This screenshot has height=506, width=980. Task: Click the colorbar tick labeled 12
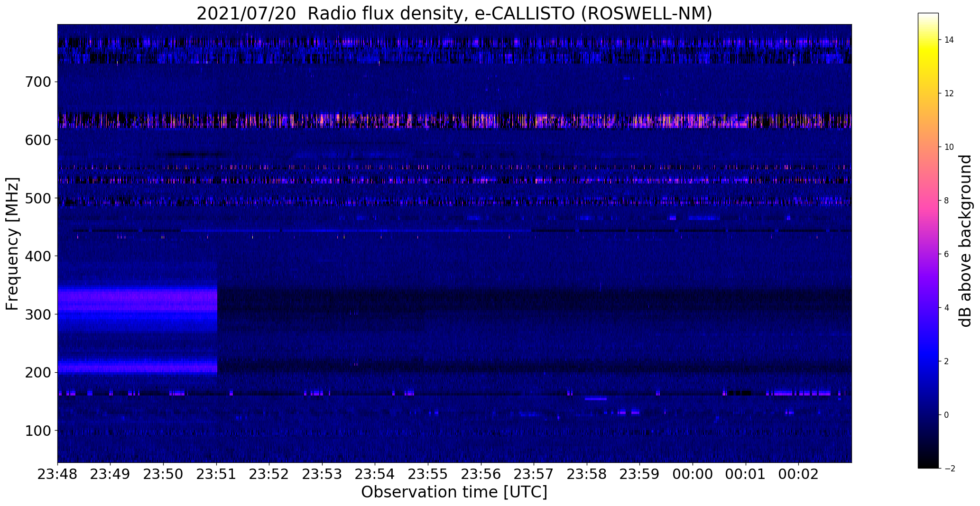(949, 93)
